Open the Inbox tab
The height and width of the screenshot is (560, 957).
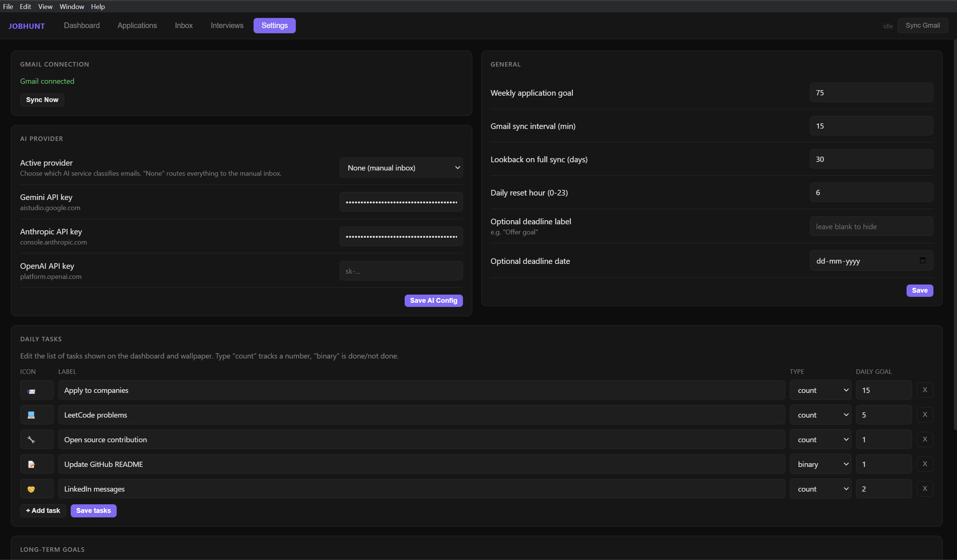pyautogui.click(x=184, y=25)
